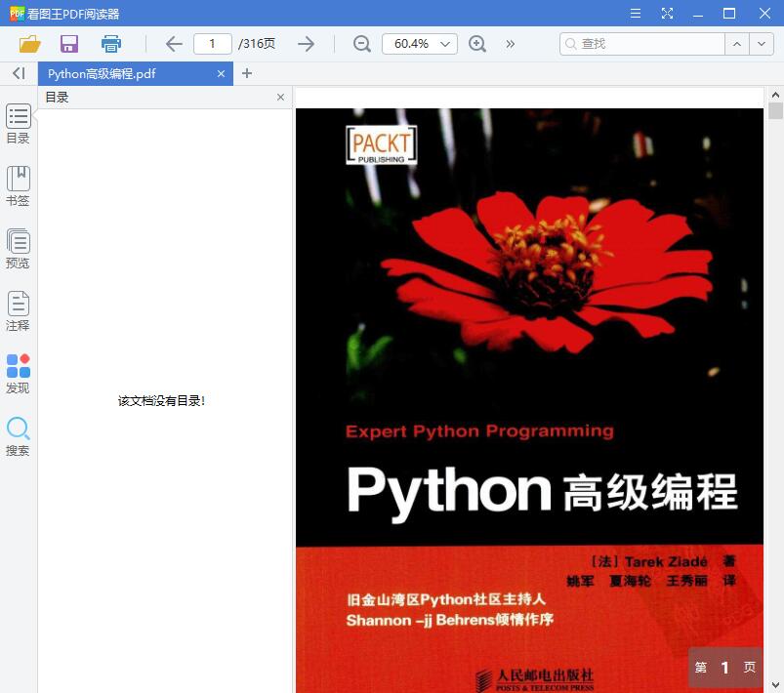Zoom out using the magnifier minus icon
The image size is (784, 693).
pyautogui.click(x=361, y=44)
